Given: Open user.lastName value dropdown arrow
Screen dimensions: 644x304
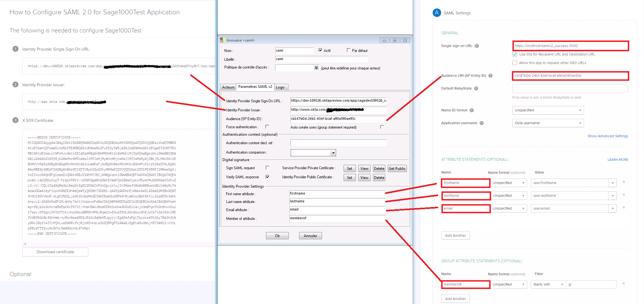Looking at the screenshot, I should coord(613,196).
